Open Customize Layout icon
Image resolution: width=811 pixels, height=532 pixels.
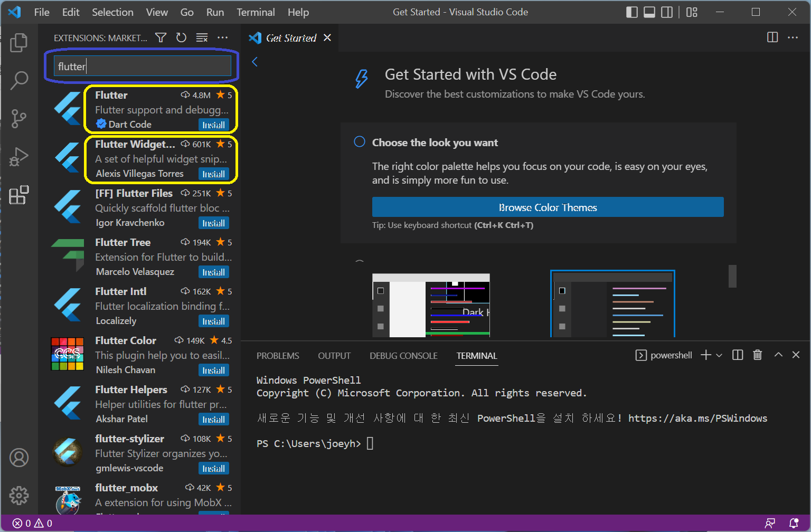[692, 12]
